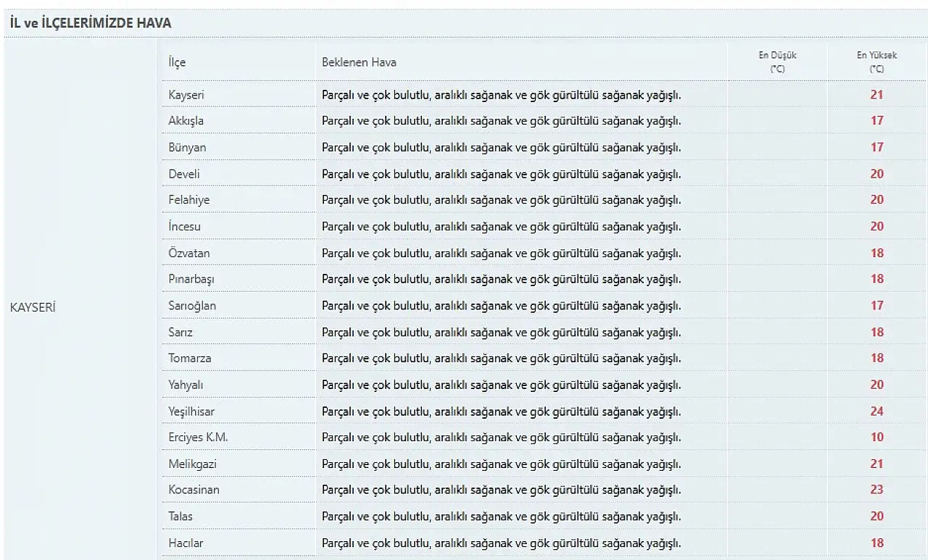
Task: Click the forecast text in Özvatan row
Action: click(x=502, y=254)
